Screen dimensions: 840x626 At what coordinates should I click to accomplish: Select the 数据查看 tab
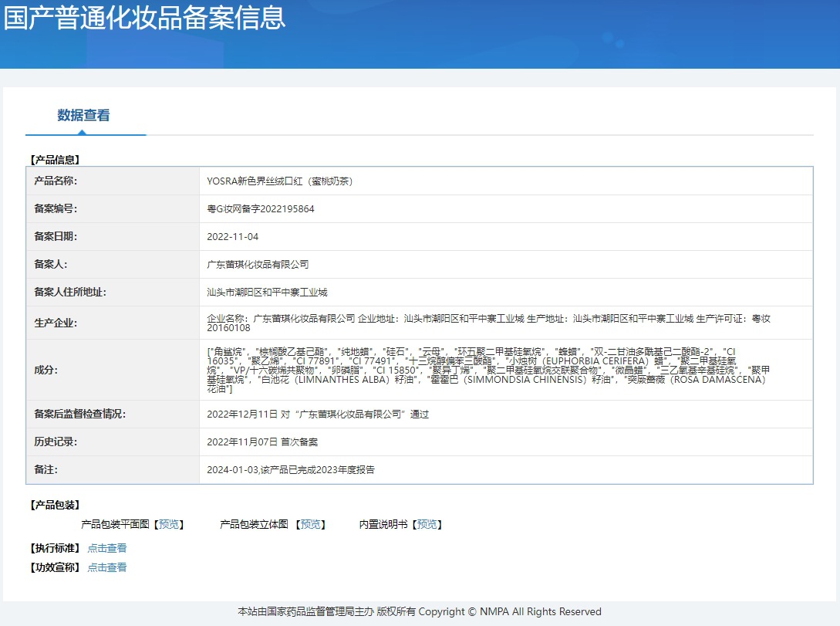pos(83,116)
